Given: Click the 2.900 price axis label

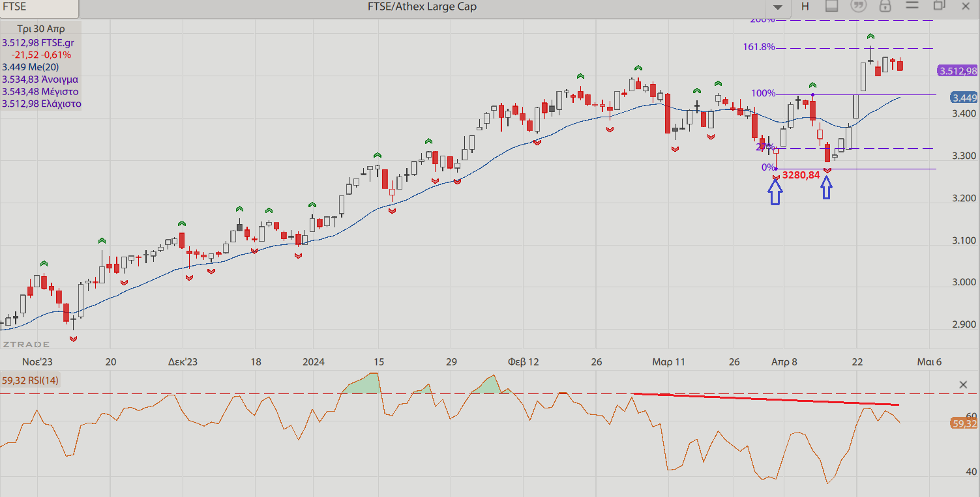Looking at the screenshot, I should pos(964,324).
